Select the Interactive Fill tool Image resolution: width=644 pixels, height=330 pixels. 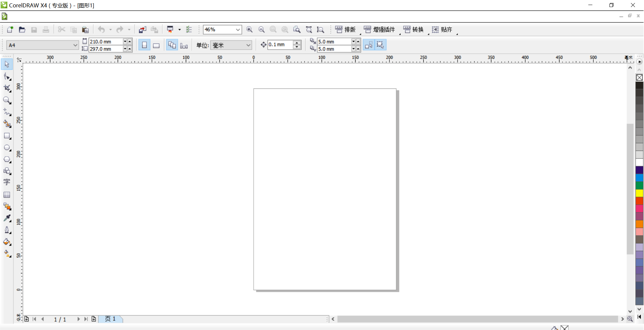[7, 254]
